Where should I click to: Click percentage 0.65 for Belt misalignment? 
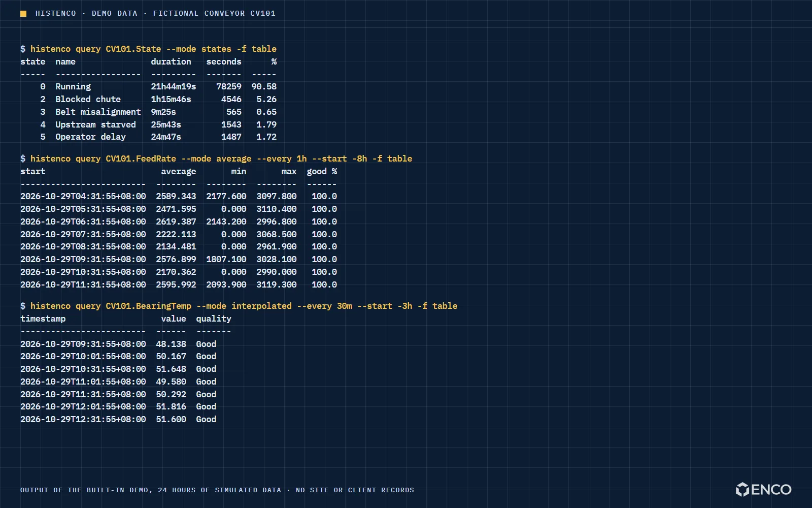point(266,112)
